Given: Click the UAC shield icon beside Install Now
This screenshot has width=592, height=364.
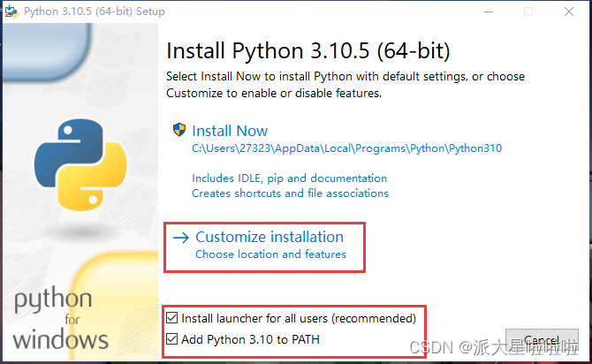Looking at the screenshot, I should (179, 130).
